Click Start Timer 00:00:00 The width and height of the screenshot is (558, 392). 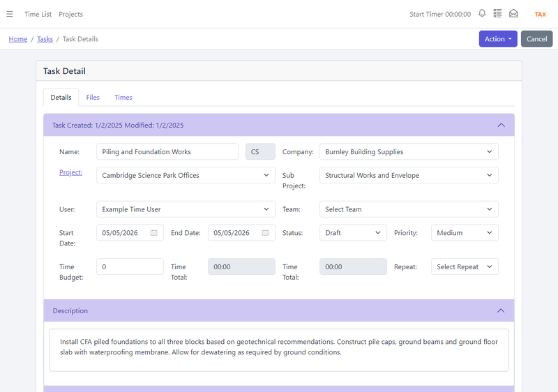440,14
